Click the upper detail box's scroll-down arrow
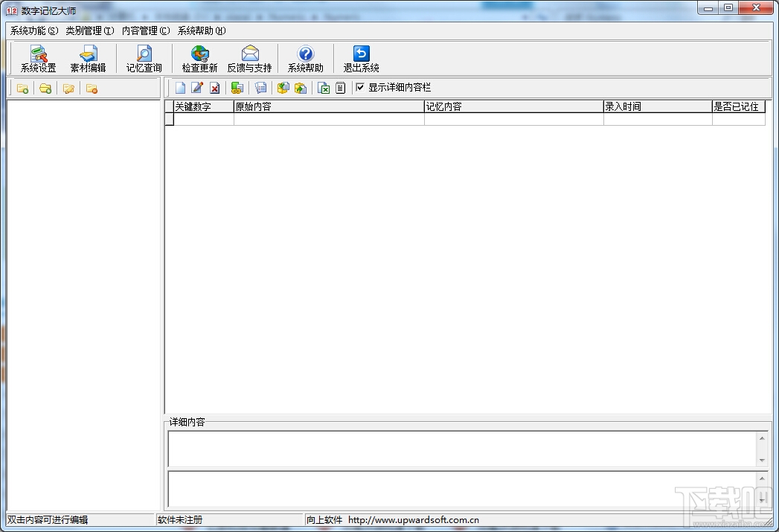Screen dimensions: 779x532 coord(762,461)
